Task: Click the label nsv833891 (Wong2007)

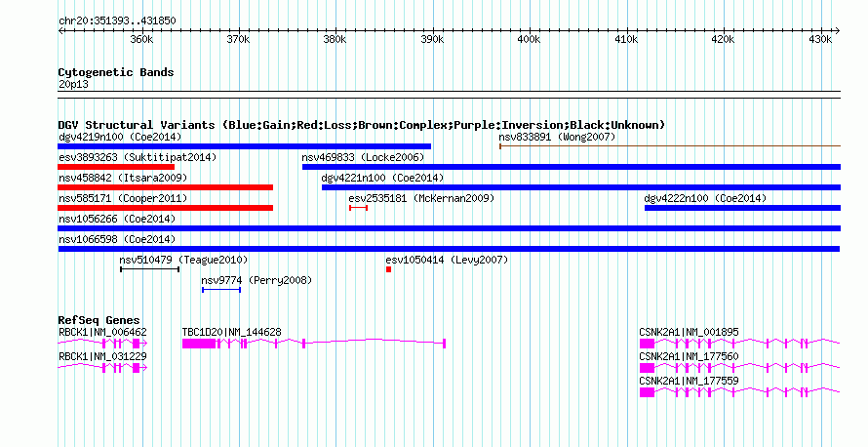Action: click(557, 137)
